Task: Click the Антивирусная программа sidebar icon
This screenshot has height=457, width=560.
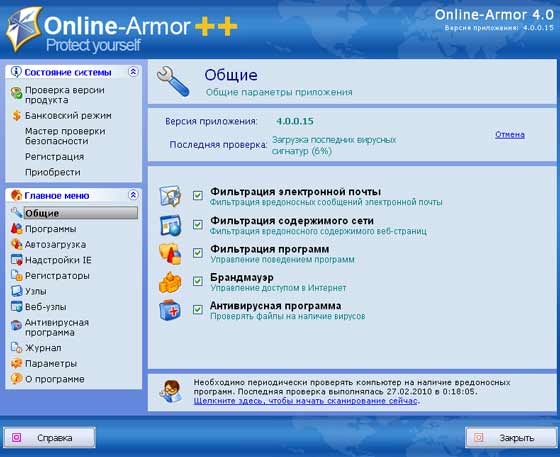Action: (16, 325)
